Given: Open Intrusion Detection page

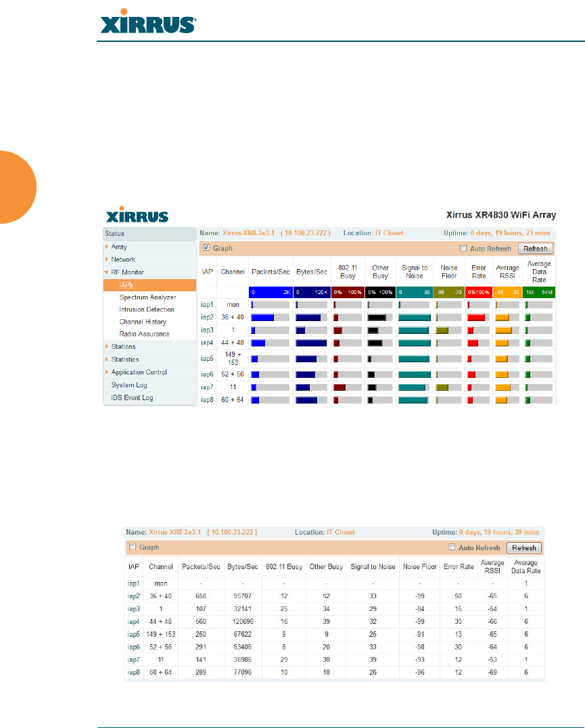Looking at the screenshot, I should point(147,309).
